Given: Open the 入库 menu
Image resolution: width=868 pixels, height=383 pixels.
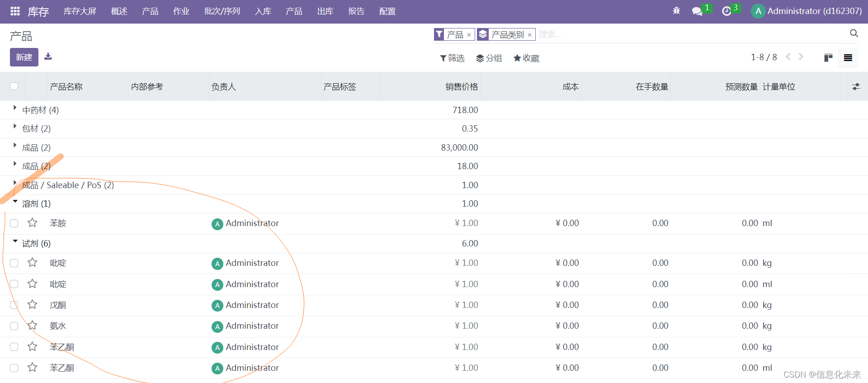Looking at the screenshot, I should [x=263, y=11].
